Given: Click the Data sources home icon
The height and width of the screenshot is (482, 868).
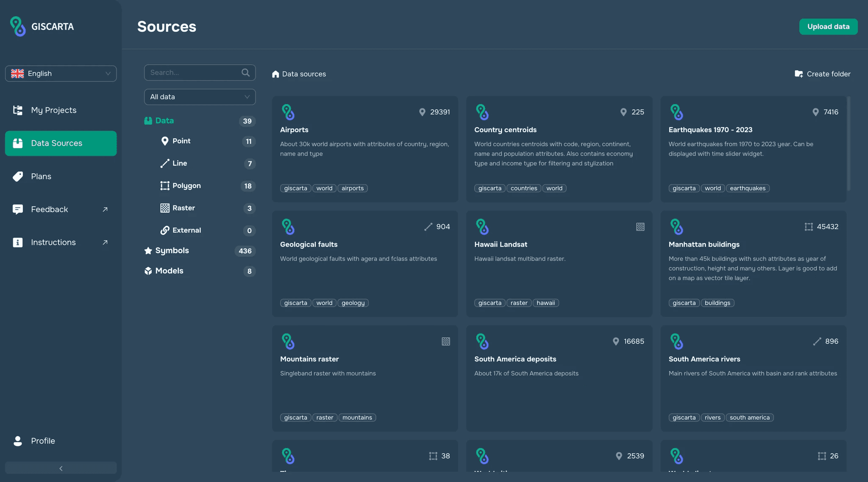Looking at the screenshot, I should pyautogui.click(x=275, y=74).
